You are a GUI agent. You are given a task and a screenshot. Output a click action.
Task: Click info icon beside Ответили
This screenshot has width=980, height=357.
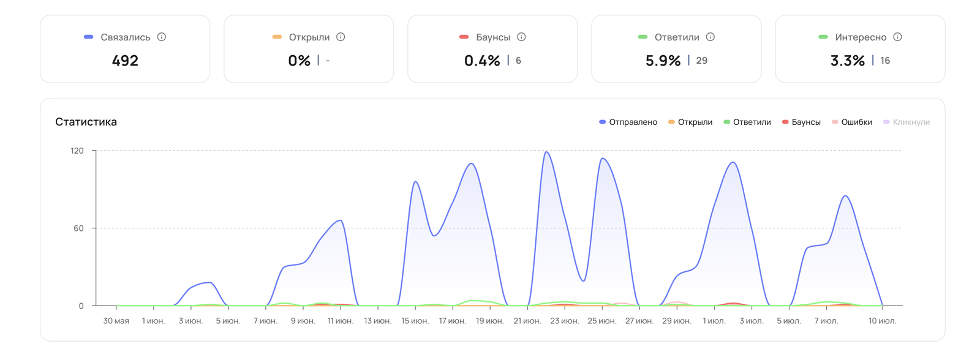[x=710, y=37]
